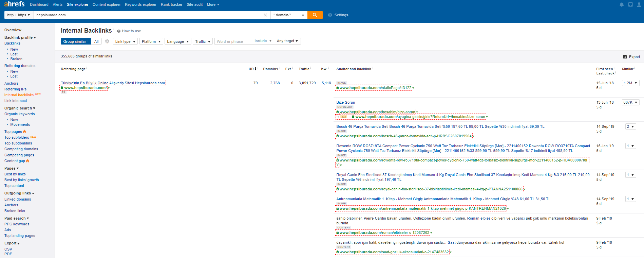
Task: Open notifications bell icon
Action: click(x=622, y=5)
